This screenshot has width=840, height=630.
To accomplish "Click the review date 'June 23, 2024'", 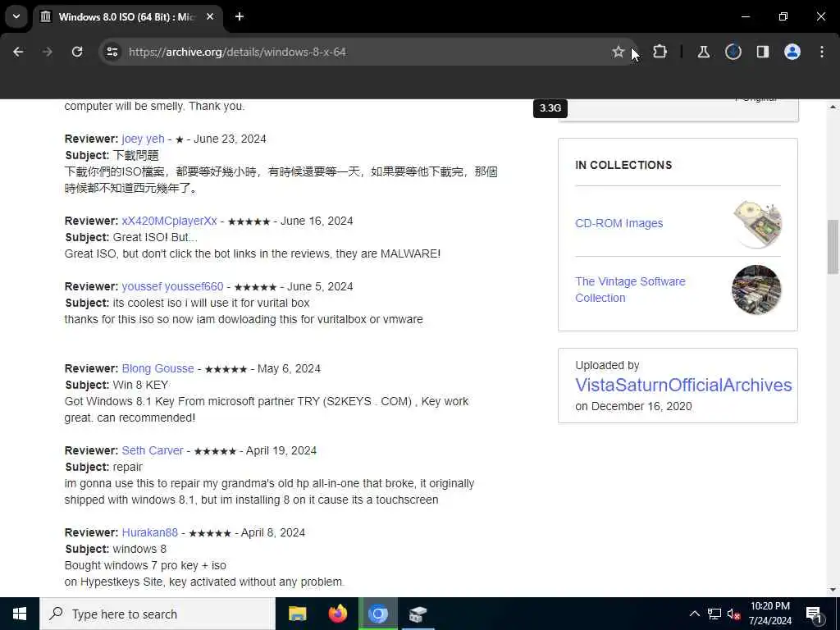I will (x=230, y=139).
